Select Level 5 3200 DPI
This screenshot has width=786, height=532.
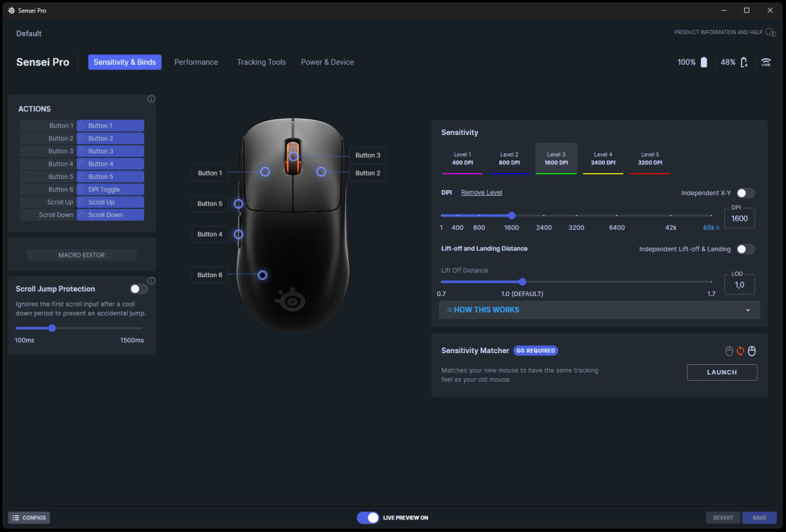click(650, 159)
